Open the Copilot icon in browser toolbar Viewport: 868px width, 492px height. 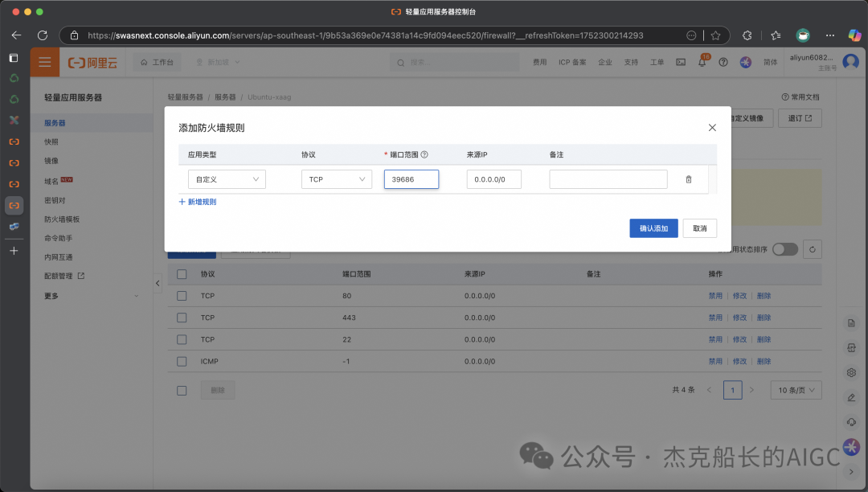pyautogui.click(x=854, y=35)
